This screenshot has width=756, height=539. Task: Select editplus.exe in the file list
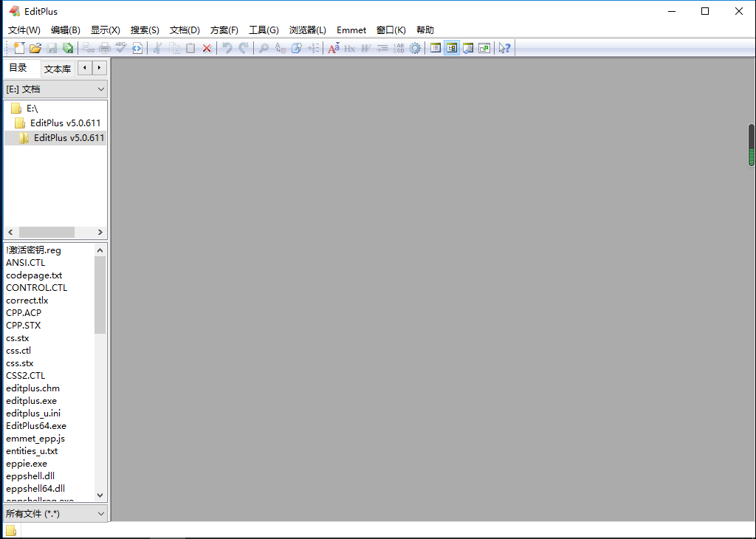tap(31, 400)
